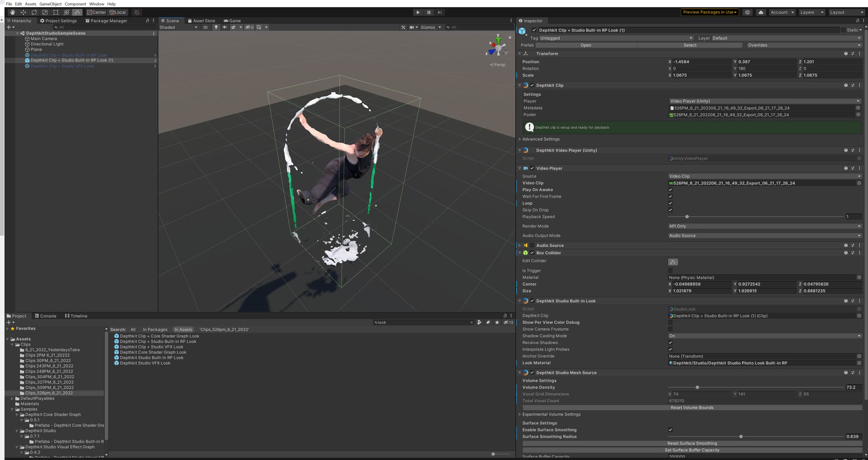Viewport: 868px width, 460px height.
Task: Open the Shaded draw mode dropdown
Action: tap(179, 27)
